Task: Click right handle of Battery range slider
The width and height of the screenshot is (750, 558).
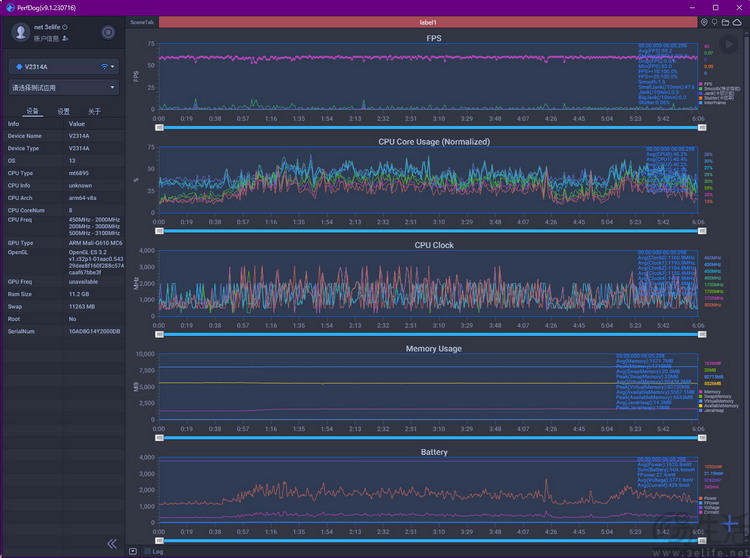Action: (702, 541)
